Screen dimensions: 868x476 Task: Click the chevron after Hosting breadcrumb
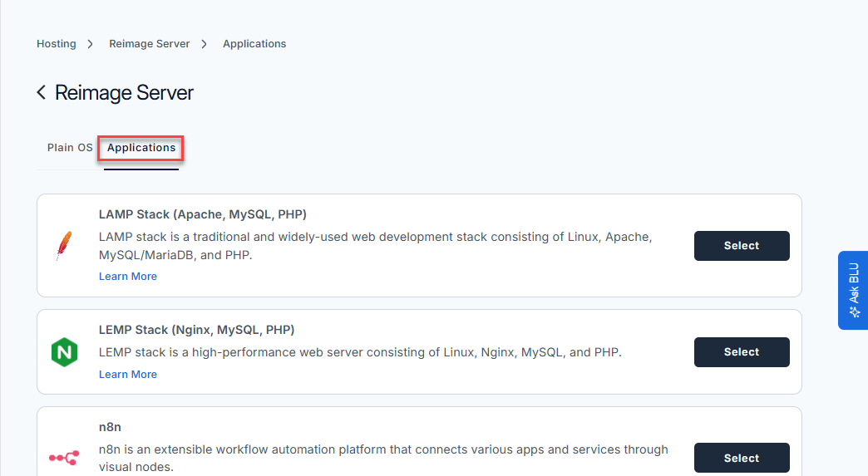[91, 44]
